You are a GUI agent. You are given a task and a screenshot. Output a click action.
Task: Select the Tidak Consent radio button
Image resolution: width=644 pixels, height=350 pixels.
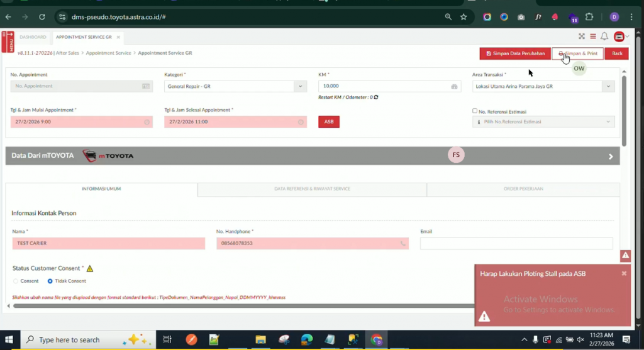click(50, 281)
